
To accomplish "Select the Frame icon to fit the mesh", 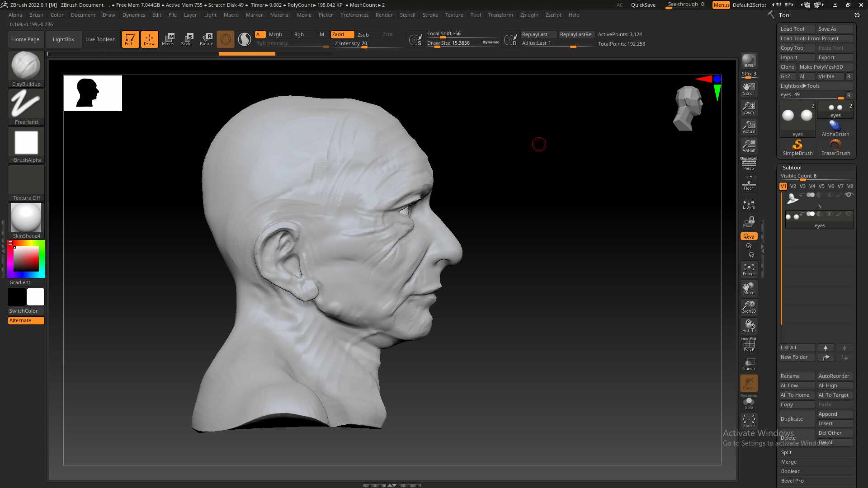I will click(x=749, y=269).
